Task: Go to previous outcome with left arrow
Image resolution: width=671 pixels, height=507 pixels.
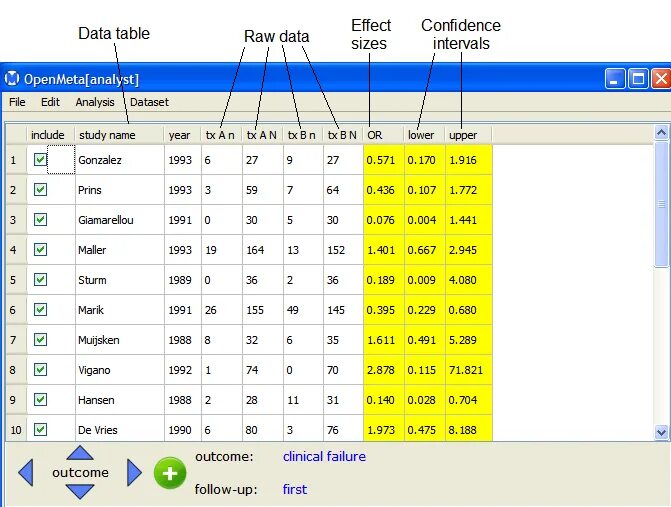Action: point(26,473)
